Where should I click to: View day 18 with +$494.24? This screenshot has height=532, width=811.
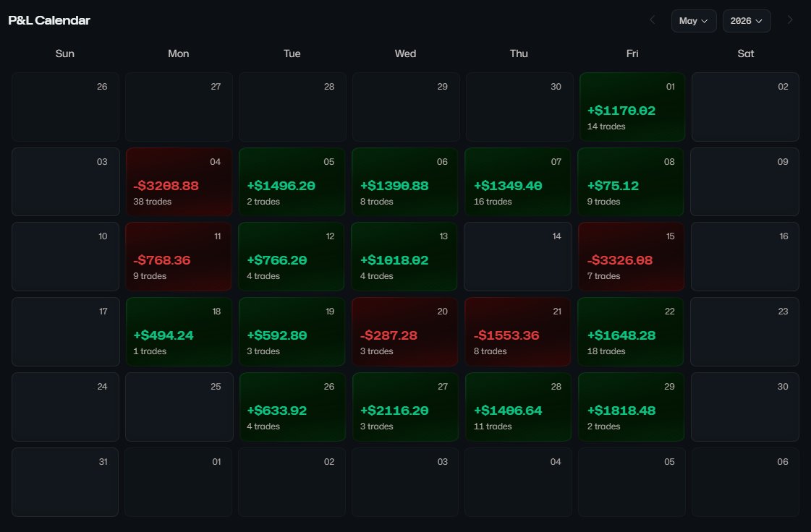tap(179, 332)
